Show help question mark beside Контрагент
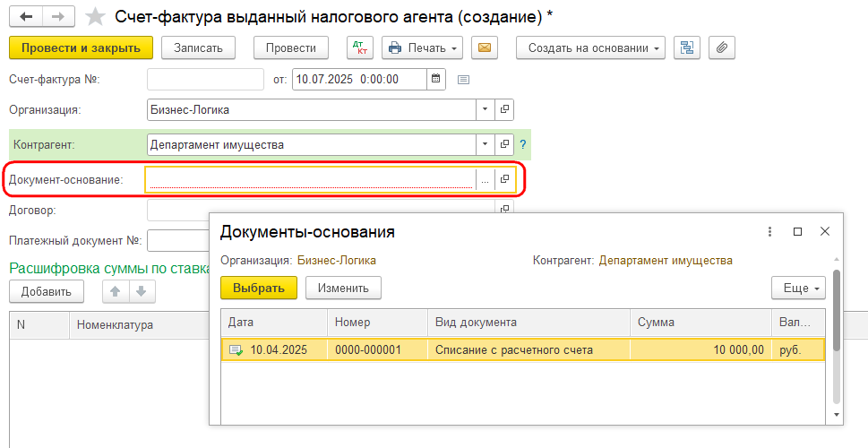 tap(522, 145)
